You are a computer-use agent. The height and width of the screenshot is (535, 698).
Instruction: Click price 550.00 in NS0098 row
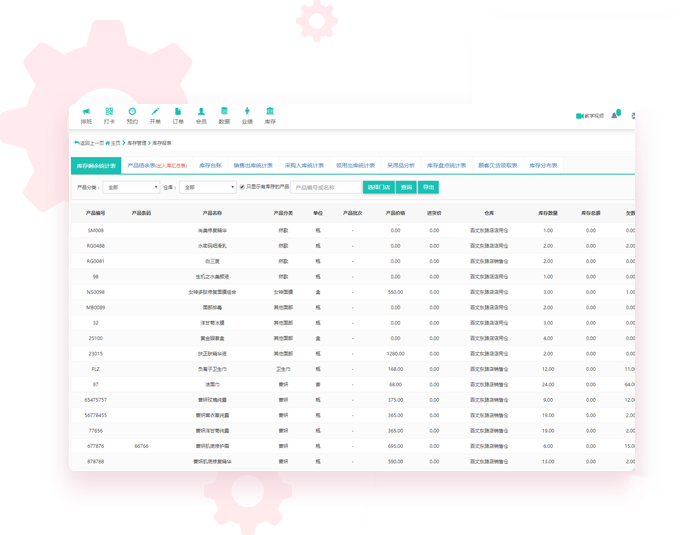395,292
